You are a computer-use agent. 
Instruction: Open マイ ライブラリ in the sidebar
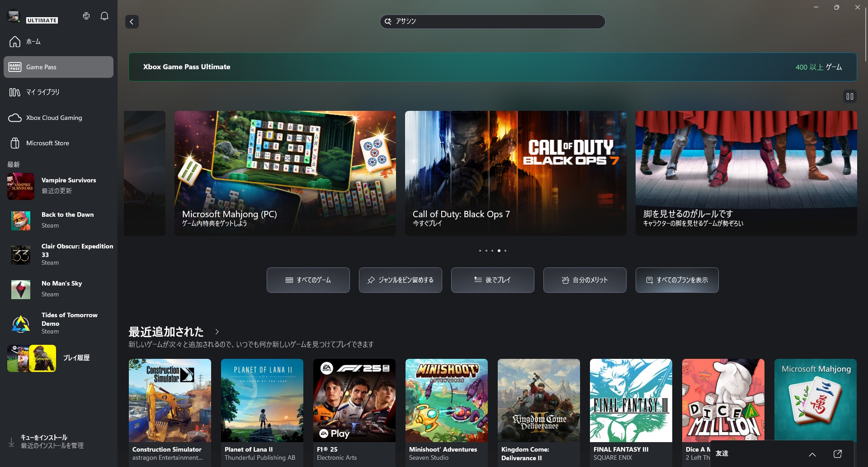[x=58, y=92]
